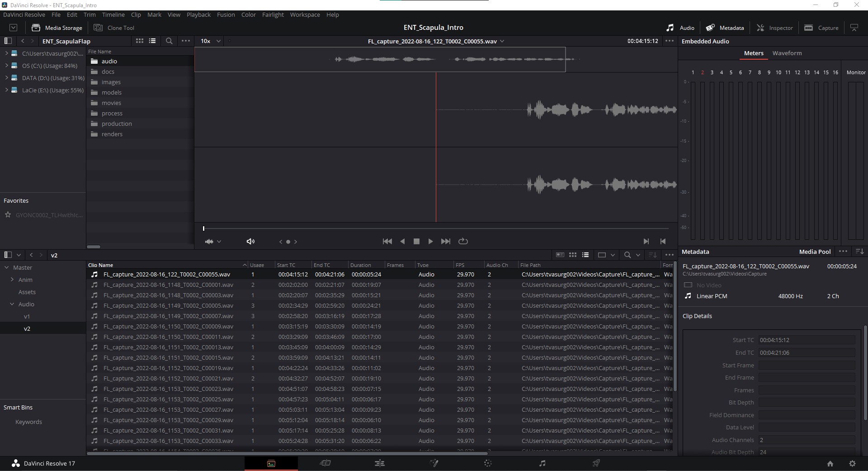Open the clip name dropdown in viewer
Image resolution: width=868 pixels, height=471 pixels.
click(502, 41)
